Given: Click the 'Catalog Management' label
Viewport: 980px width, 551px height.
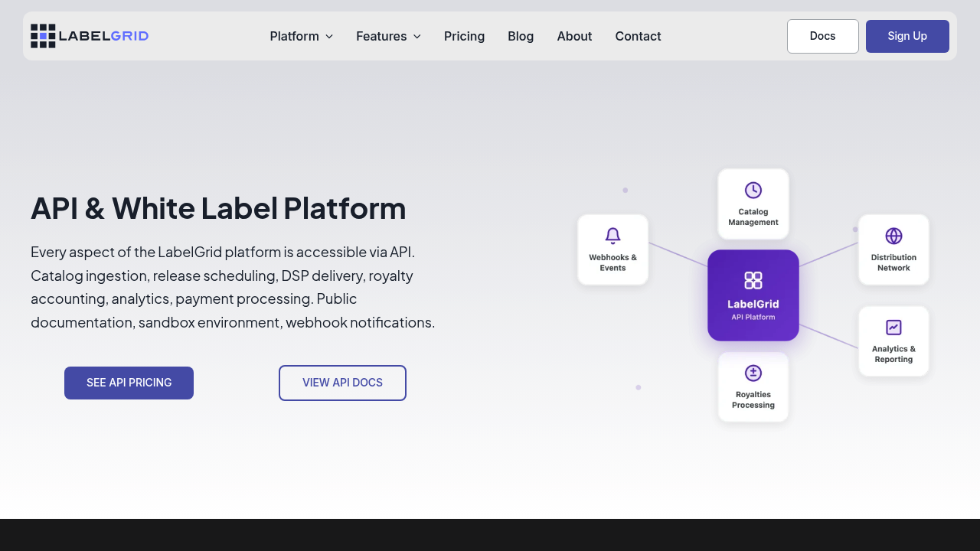Looking at the screenshot, I should [x=753, y=217].
